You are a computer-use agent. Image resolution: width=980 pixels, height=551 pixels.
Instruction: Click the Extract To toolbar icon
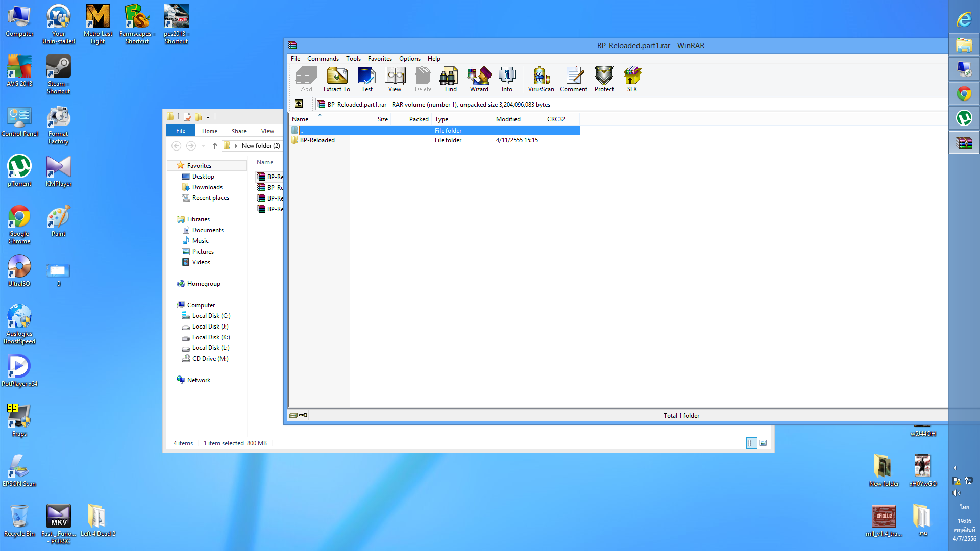(x=337, y=79)
